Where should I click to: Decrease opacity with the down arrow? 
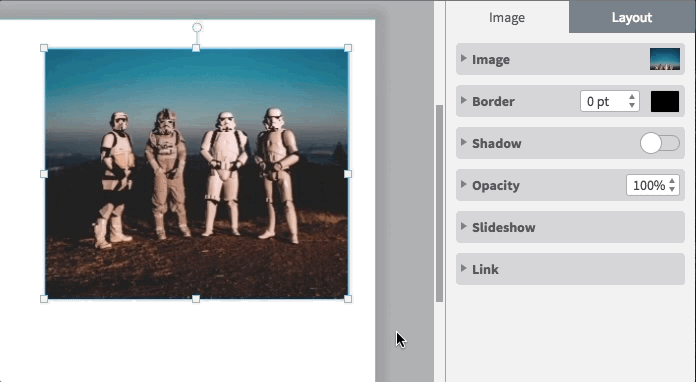click(672, 189)
